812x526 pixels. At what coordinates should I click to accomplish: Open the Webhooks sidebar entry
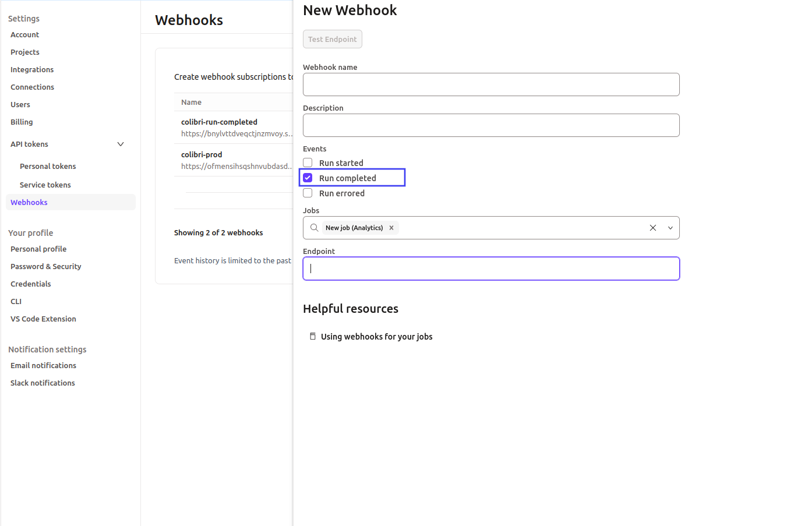tap(29, 202)
